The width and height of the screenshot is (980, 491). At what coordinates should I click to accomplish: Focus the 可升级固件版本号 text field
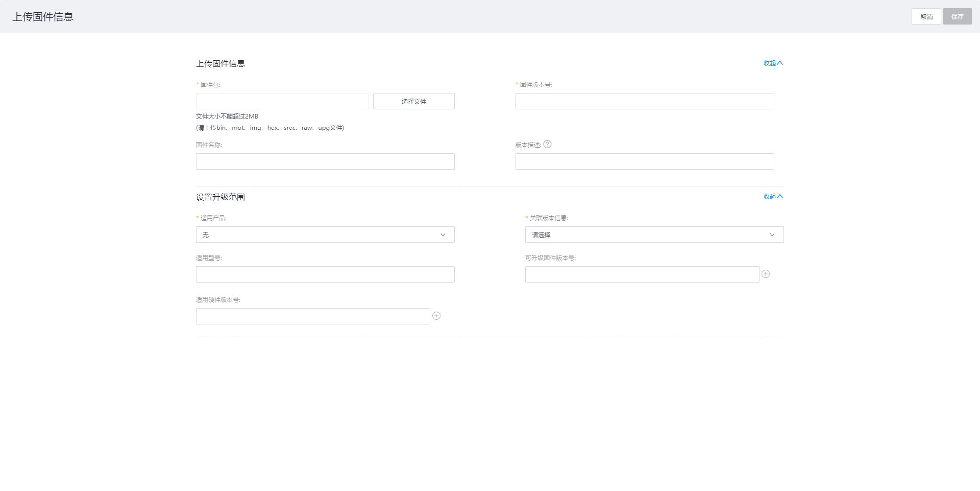click(x=642, y=275)
